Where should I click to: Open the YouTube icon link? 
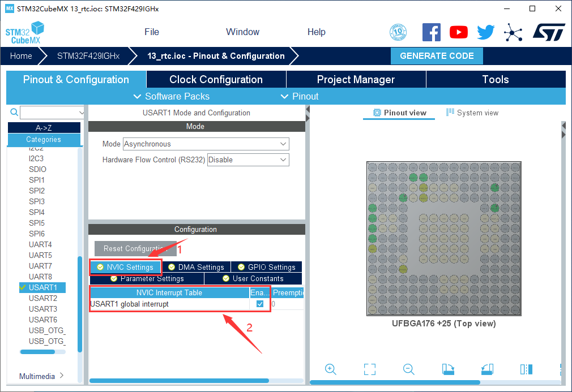pos(459,32)
